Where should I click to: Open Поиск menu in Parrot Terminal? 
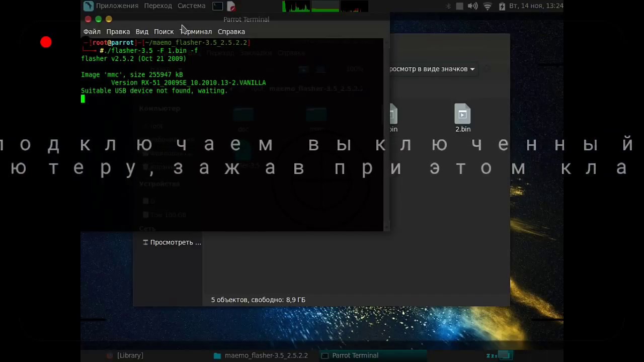pos(164,32)
